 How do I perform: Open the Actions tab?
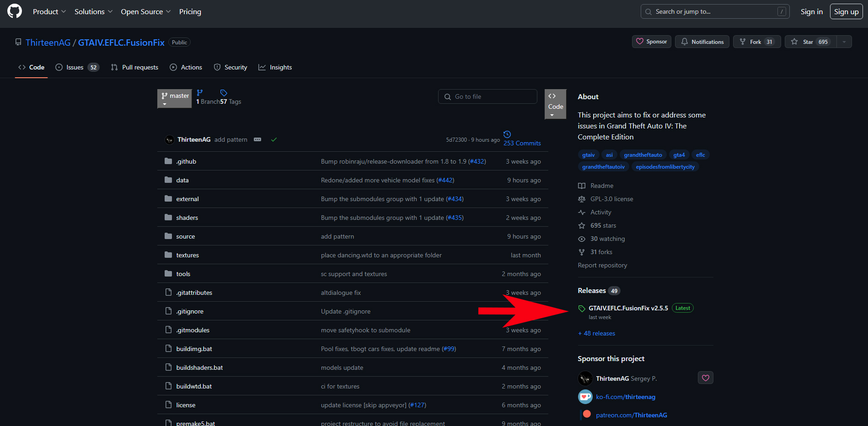186,67
